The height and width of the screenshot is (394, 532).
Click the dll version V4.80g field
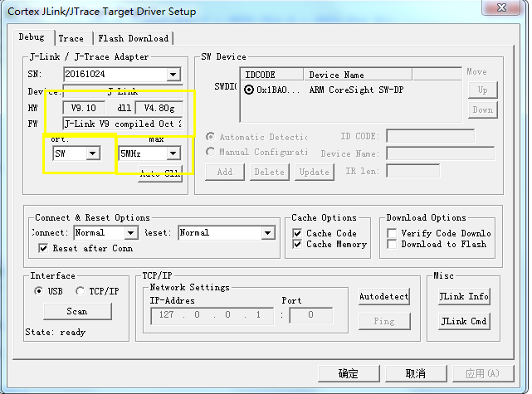pyautogui.click(x=159, y=108)
